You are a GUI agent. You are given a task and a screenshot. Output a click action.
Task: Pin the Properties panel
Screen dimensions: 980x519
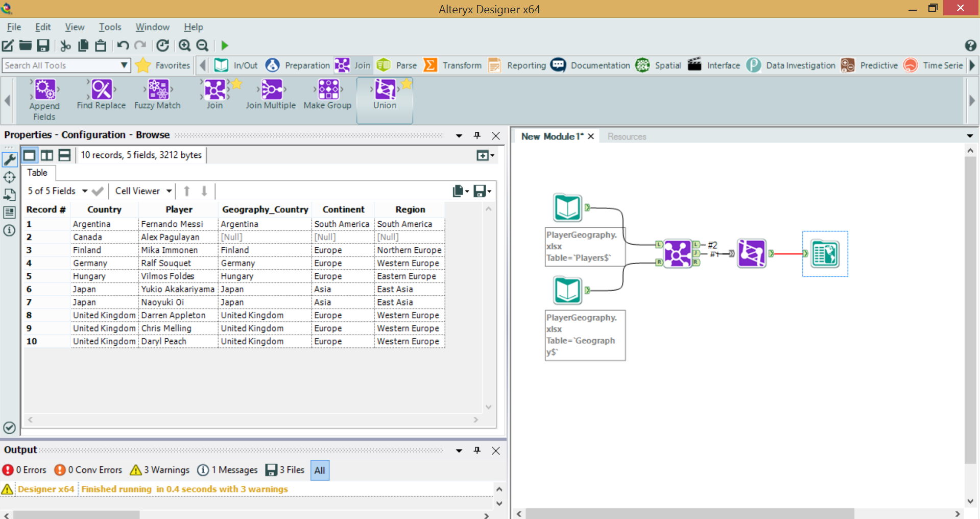[x=477, y=135]
